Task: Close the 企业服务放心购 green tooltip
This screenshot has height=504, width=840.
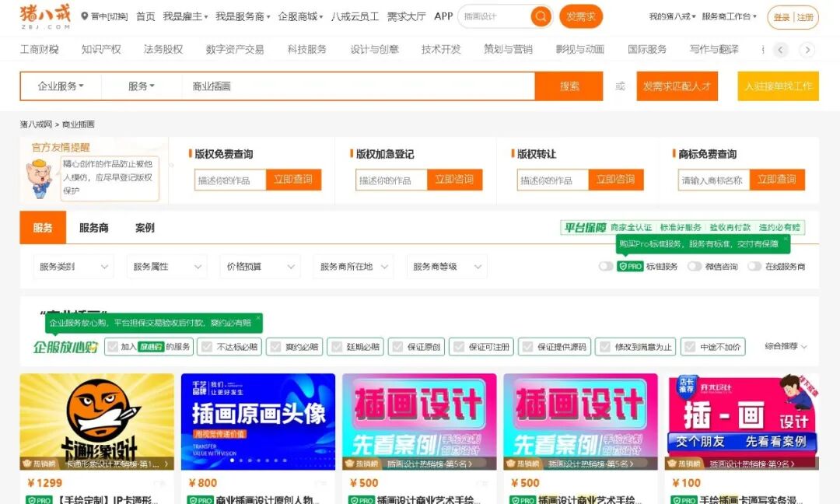Action: [257, 317]
